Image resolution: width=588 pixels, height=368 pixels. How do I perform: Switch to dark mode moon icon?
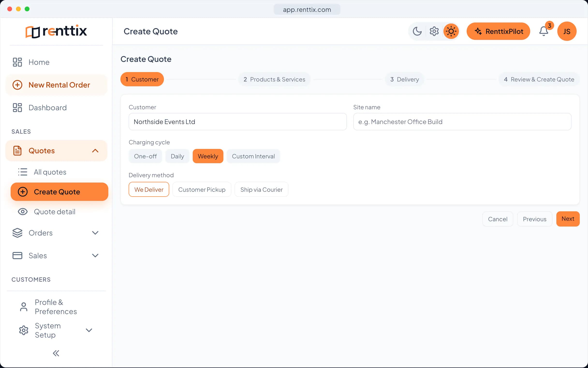coord(417,31)
